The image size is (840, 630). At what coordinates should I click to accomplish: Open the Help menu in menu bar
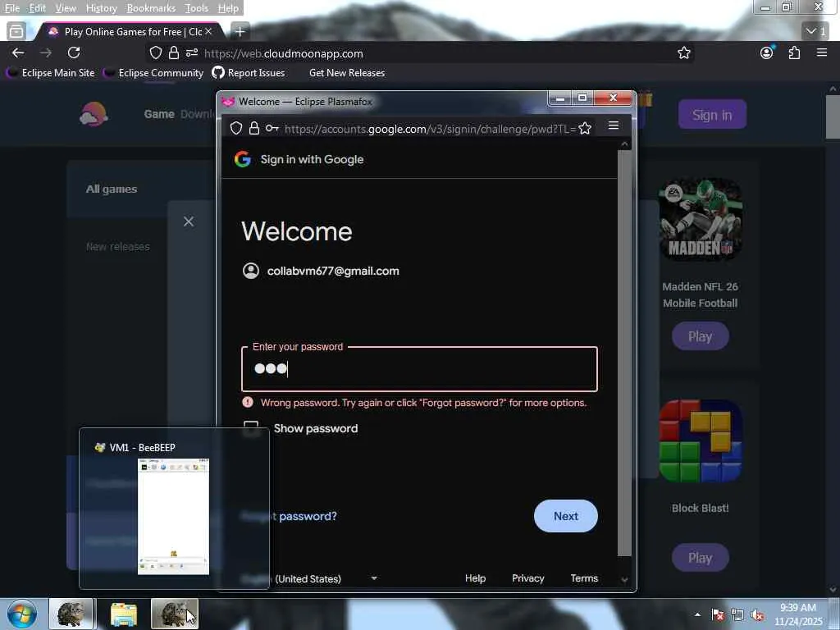(228, 8)
